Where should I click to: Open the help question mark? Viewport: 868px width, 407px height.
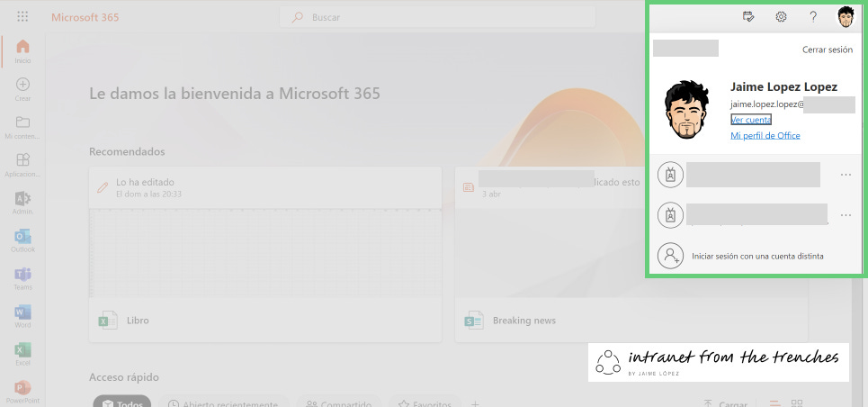812,16
